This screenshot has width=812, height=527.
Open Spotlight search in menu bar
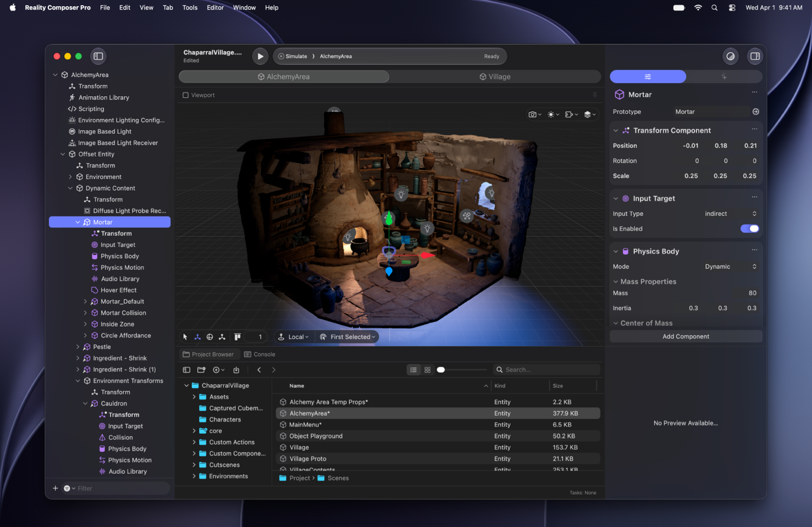click(714, 8)
